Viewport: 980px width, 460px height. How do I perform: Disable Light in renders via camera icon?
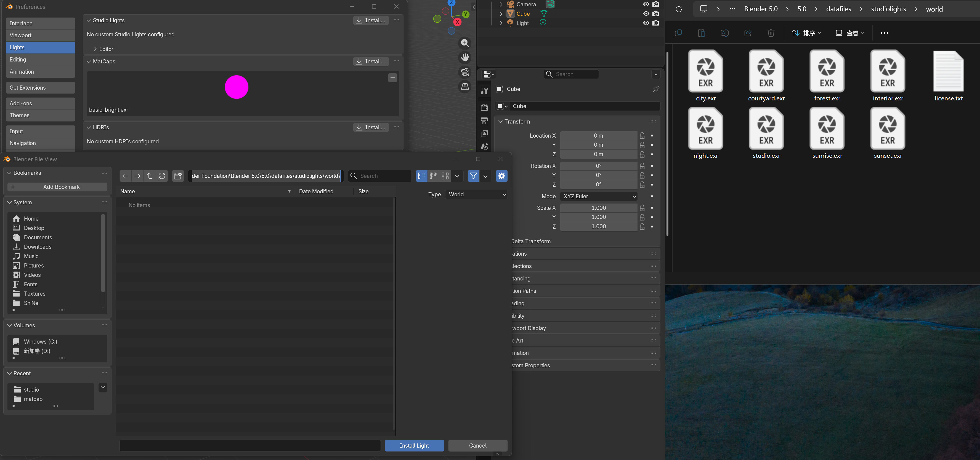tap(655, 23)
